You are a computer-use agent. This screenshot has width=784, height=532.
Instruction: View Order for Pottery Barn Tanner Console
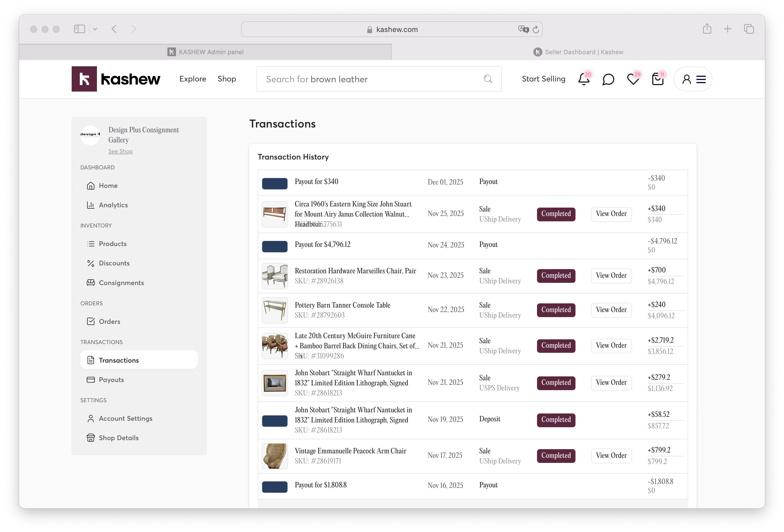click(x=611, y=310)
